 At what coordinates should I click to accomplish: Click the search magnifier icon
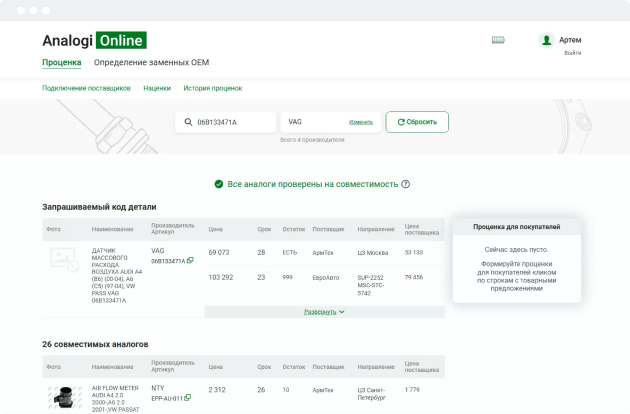click(187, 122)
